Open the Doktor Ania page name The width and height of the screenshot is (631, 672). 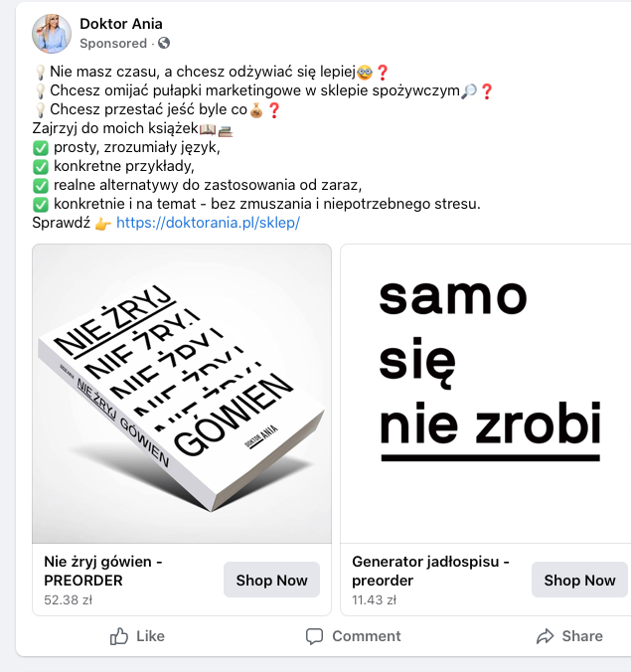point(121,24)
